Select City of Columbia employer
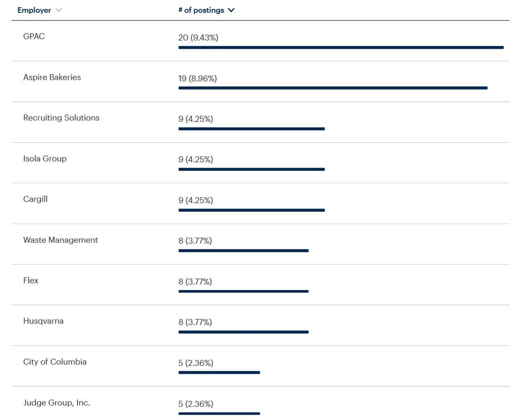513x420 pixels. coord(55,362)
